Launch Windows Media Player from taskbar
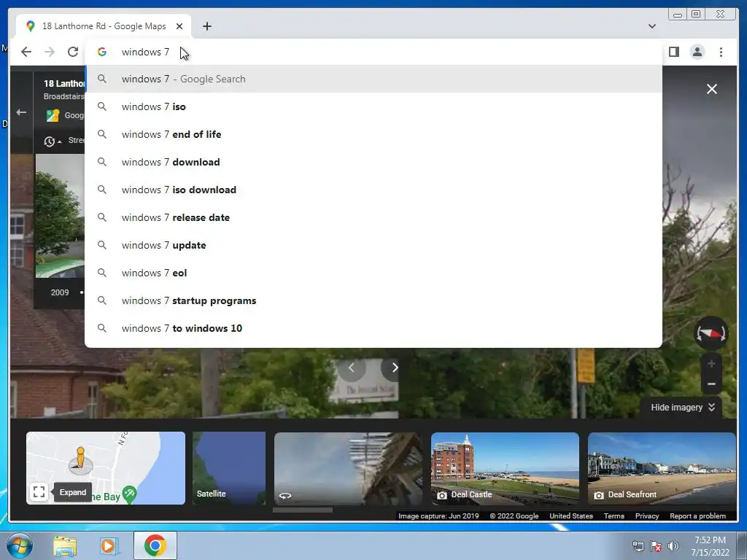 [x=108, y=545]
